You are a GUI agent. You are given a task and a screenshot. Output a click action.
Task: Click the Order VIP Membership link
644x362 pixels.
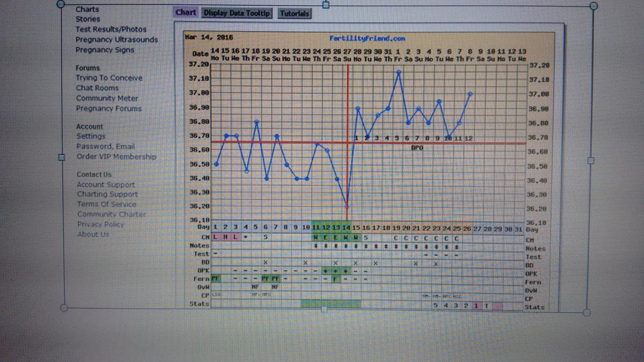[x=116, y=157]
